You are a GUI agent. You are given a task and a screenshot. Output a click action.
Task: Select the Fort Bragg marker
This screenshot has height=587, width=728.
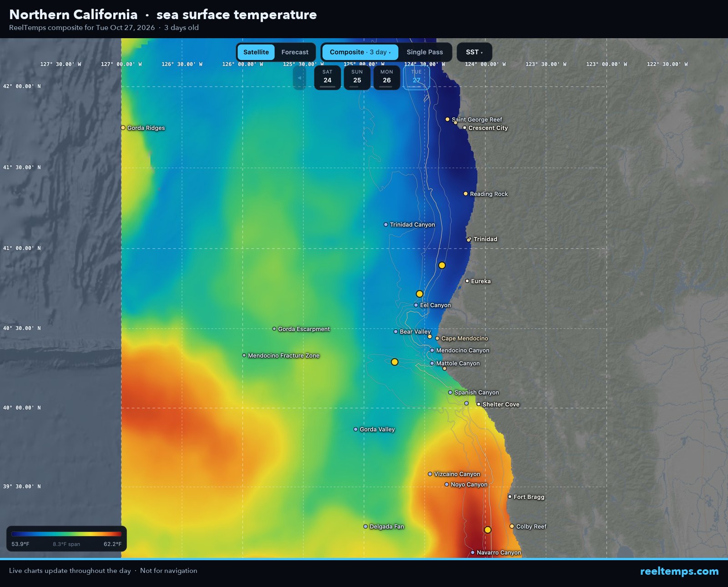pyautogui.click(x=510, y=497)
